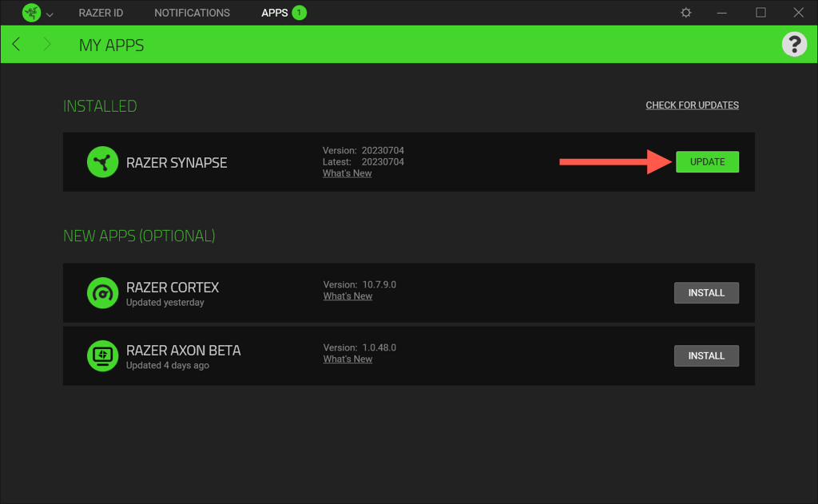Image resolution: width=818 pixels, height=504 pixels.
Task: Go forward with the right arrow
Action: point(47,44)
